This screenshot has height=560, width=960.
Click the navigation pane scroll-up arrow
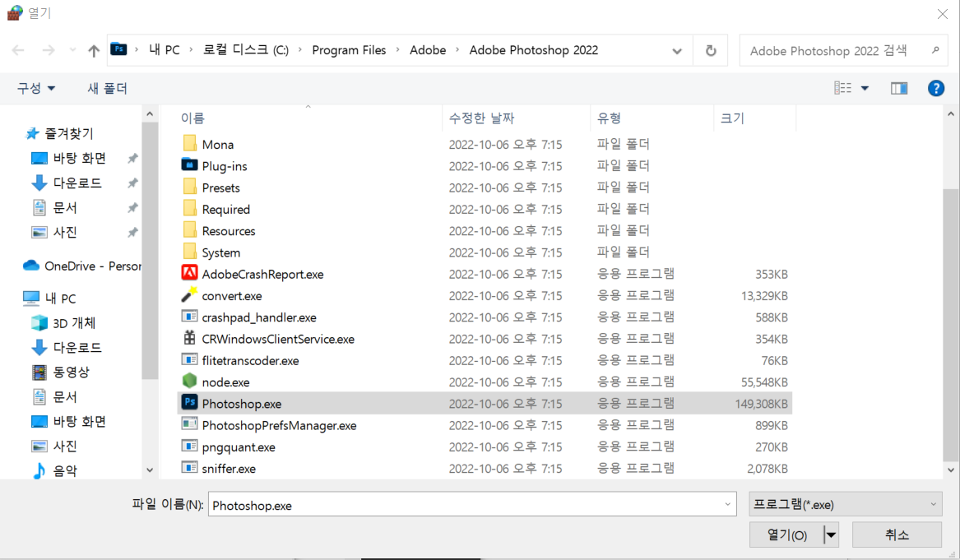click(x=150, y=113)
